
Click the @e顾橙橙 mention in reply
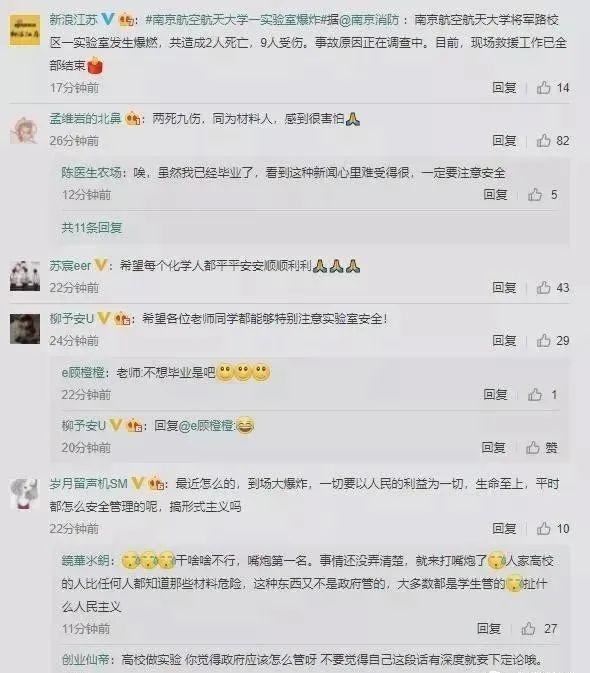(x=206, y=425)
